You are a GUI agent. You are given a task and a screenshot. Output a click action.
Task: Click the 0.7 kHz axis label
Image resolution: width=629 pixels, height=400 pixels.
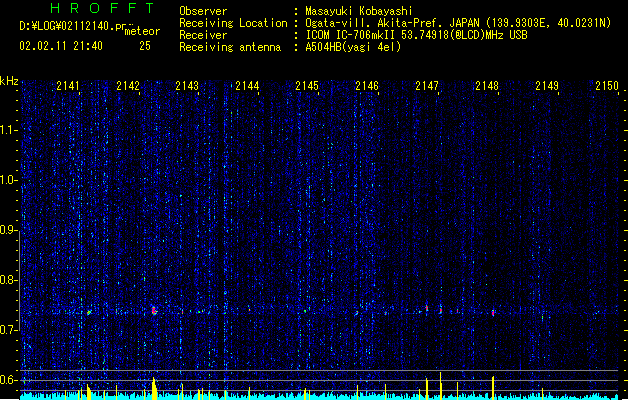click(8, 330)
